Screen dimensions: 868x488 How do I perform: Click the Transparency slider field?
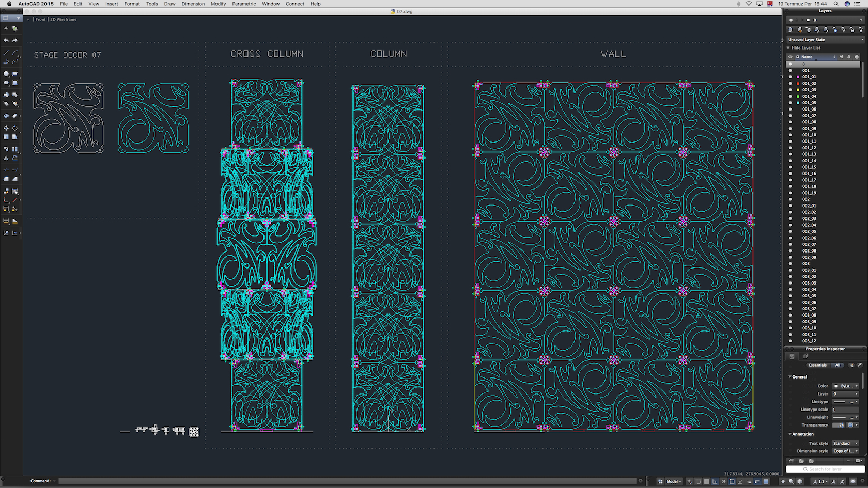[839, 426]
